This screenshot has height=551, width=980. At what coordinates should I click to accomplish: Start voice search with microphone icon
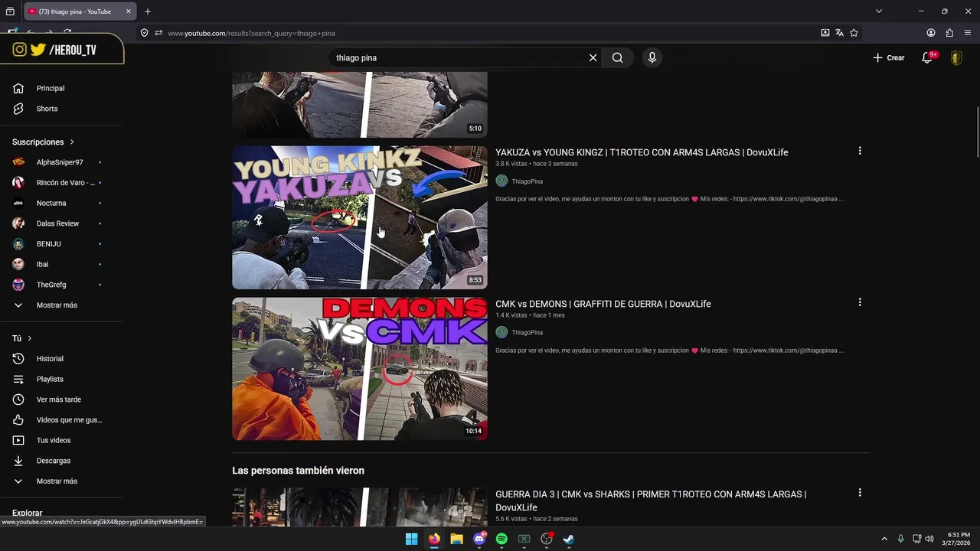pyautogui.click(x=652, y=57)
